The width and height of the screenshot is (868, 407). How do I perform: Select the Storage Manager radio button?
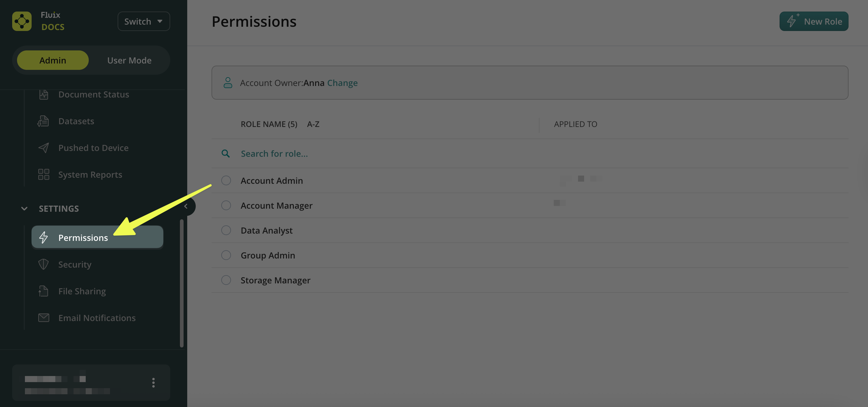[x=226, y=280]
